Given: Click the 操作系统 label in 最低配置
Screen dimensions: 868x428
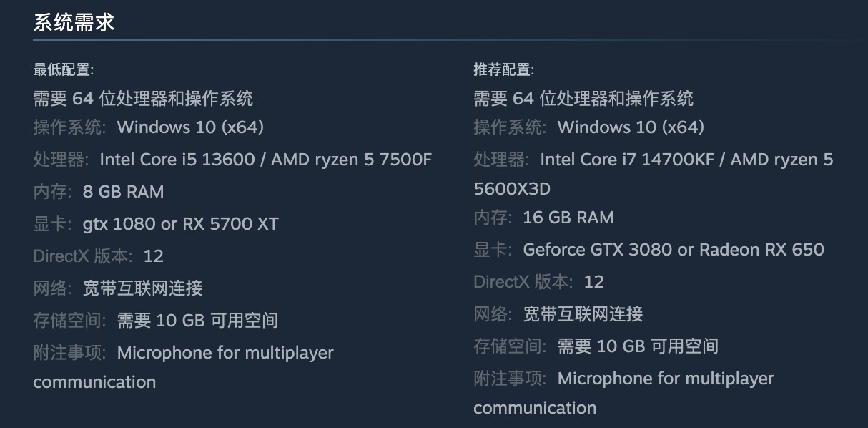Looking at the screenshot, I should pyautogui.click(x=69, y=127).
